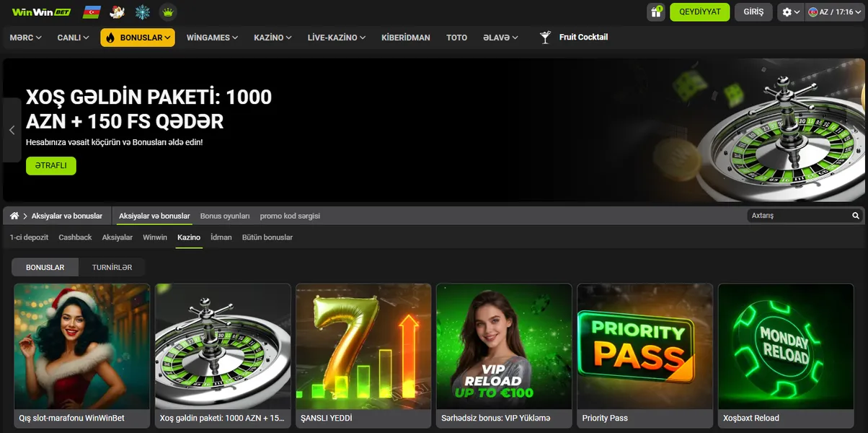Expand the ƏLAVƏ menu

[500, 38]
